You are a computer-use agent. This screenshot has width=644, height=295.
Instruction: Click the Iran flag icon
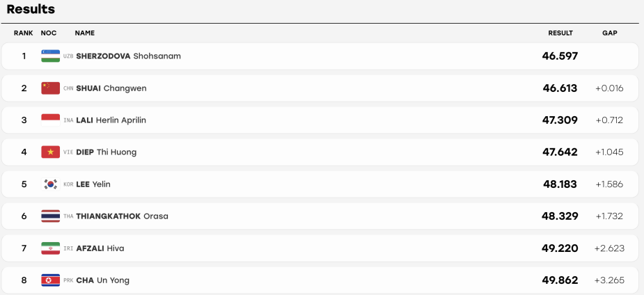(x=51, y=248)
